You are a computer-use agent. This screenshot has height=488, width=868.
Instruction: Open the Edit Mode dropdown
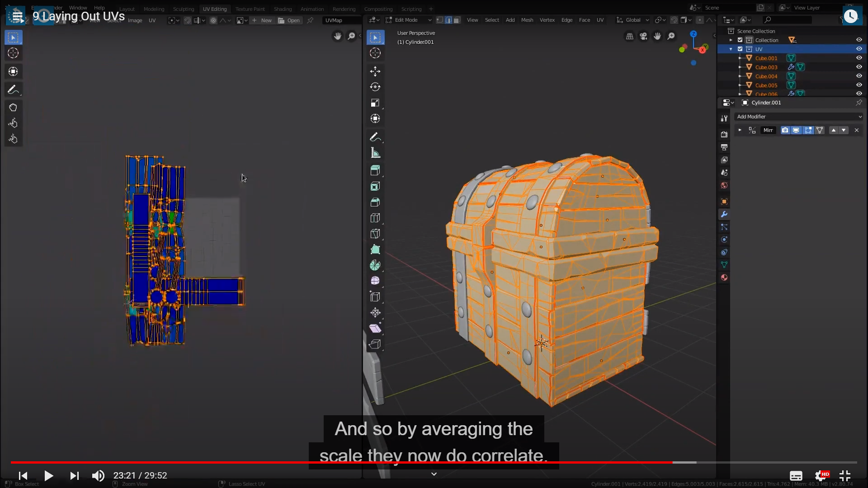[409, 20]
